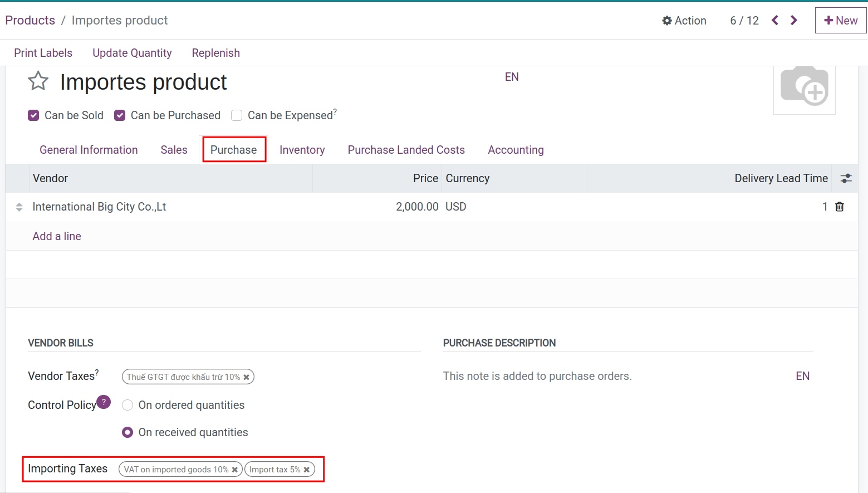
Task: Open vendor list column options
Action: [846, 178]
